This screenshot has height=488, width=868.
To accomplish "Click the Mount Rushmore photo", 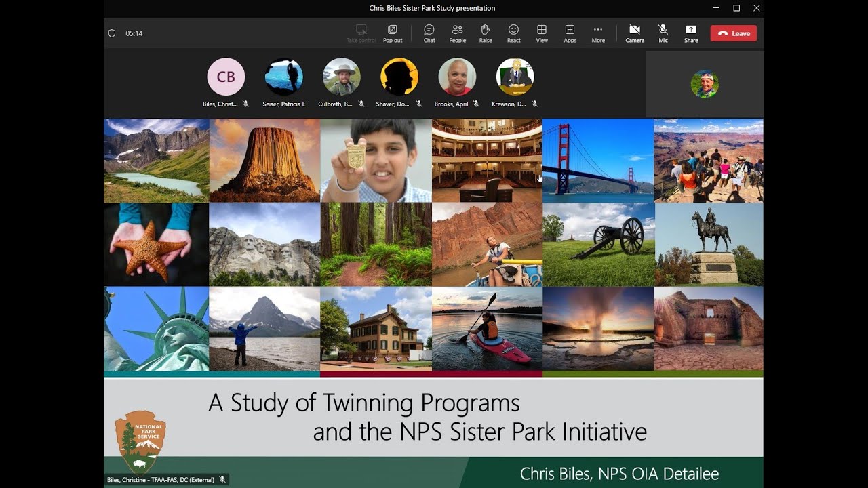I will pos(264,245).
